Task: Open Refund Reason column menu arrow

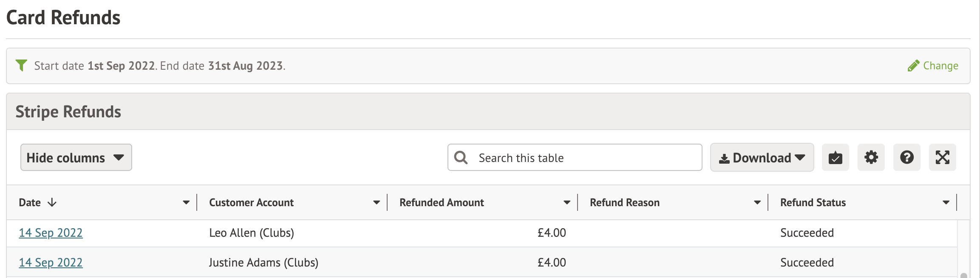Action: [757, 203]
